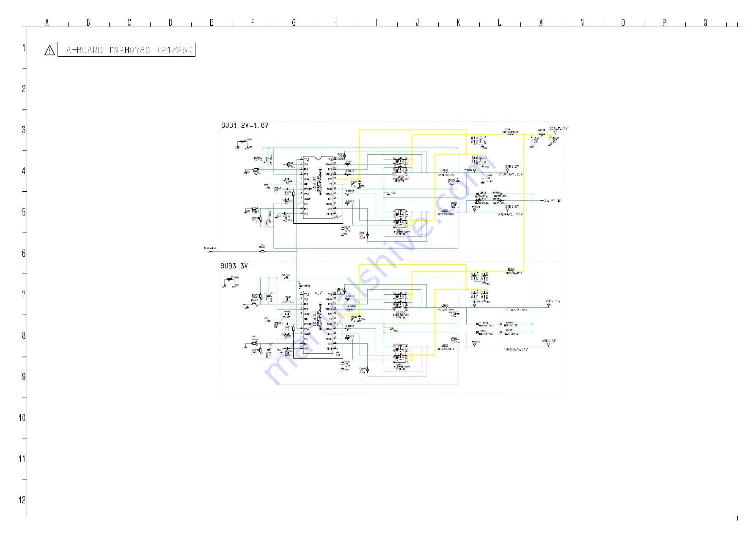This screenshot has width=756, height=534.
Task: Click the SUB1.2V-1.8V section heading
Action: [245, 126]
